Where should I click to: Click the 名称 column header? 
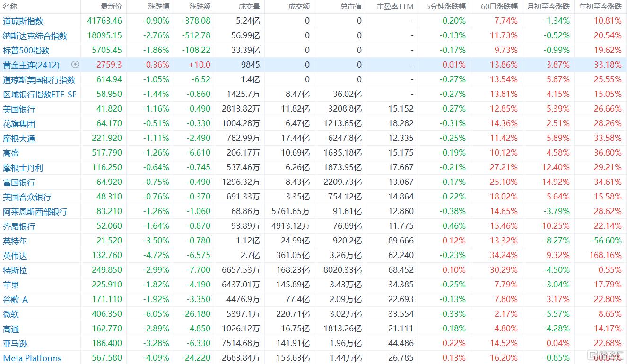pos(10,7)
